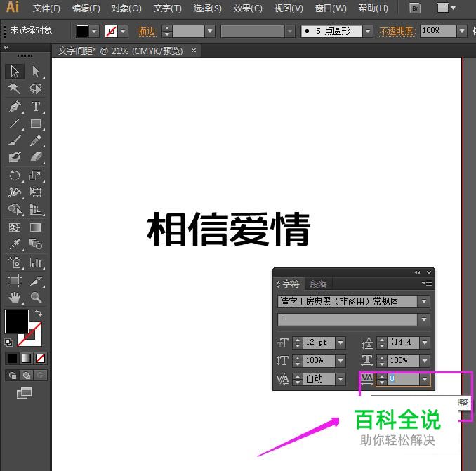
Task: Open the 文字(T) menu
Action: [x=168, y=8]
